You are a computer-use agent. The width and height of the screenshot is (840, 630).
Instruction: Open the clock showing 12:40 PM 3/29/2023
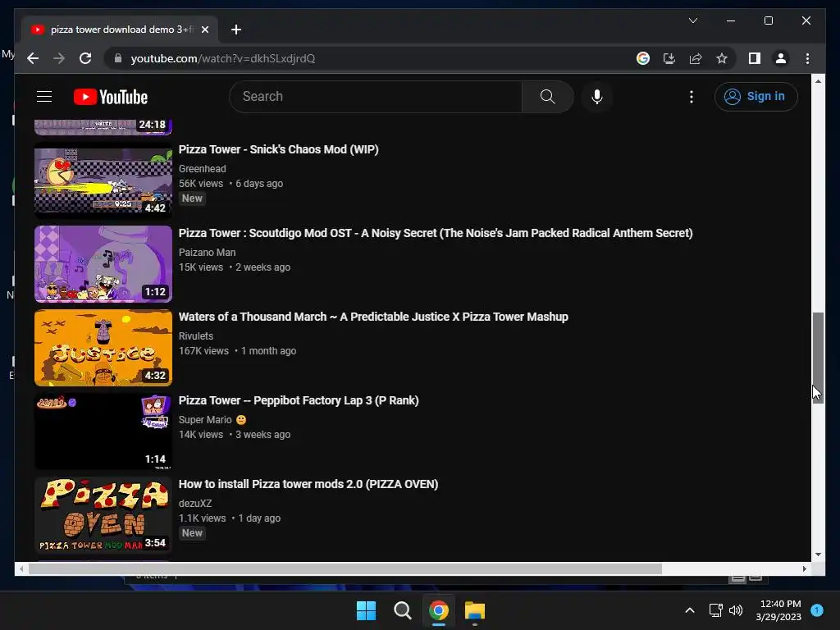point(778,610)
